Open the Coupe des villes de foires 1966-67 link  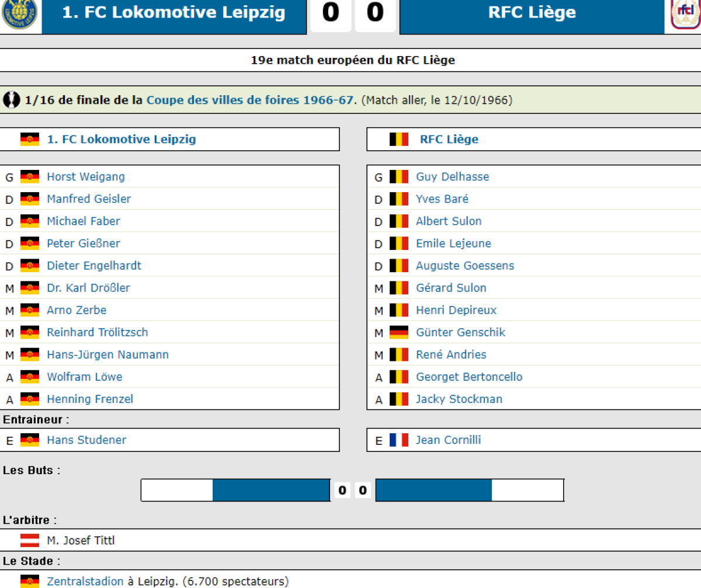pos(249,100)
